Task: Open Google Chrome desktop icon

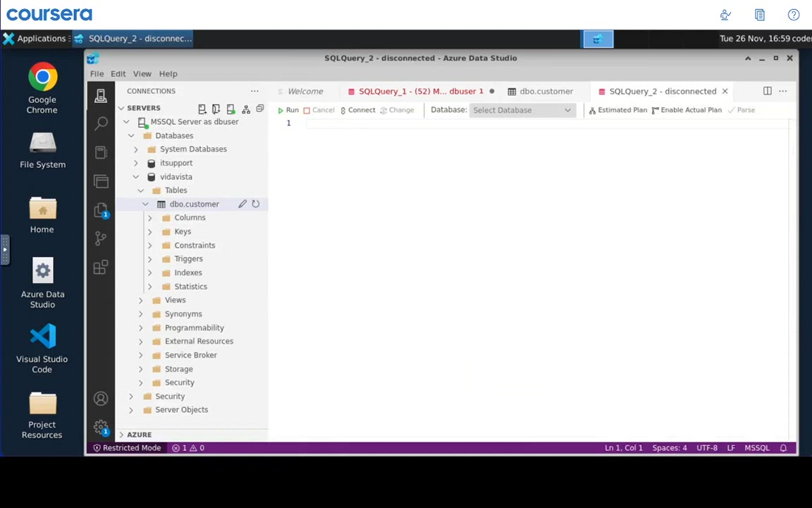Action: 42,88
